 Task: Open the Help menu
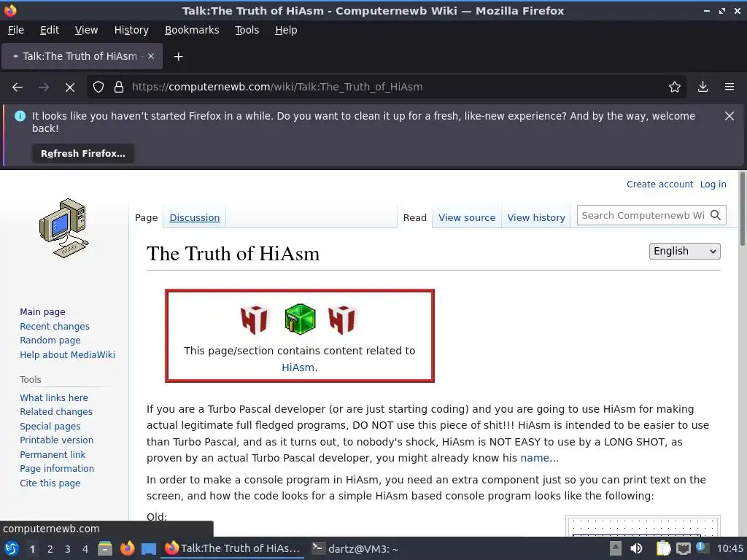[x=286, y=30]
